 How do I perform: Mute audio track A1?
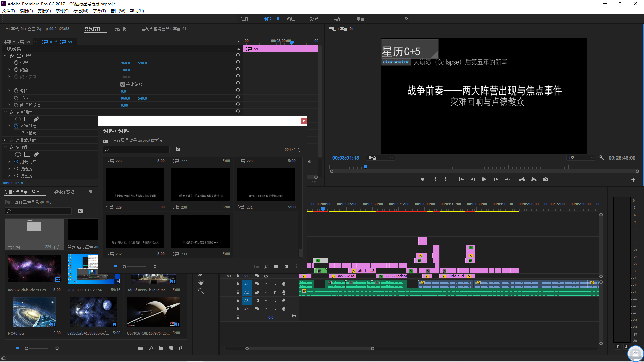[x=266, y=284]
